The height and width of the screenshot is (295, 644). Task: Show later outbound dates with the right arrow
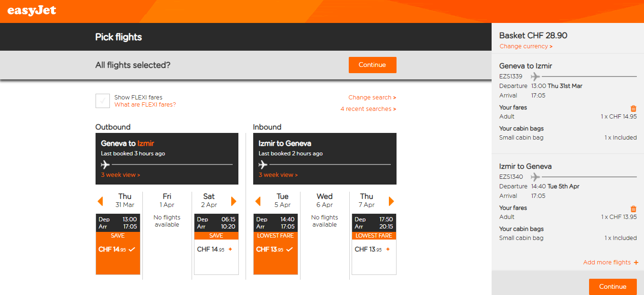(234, 201)
